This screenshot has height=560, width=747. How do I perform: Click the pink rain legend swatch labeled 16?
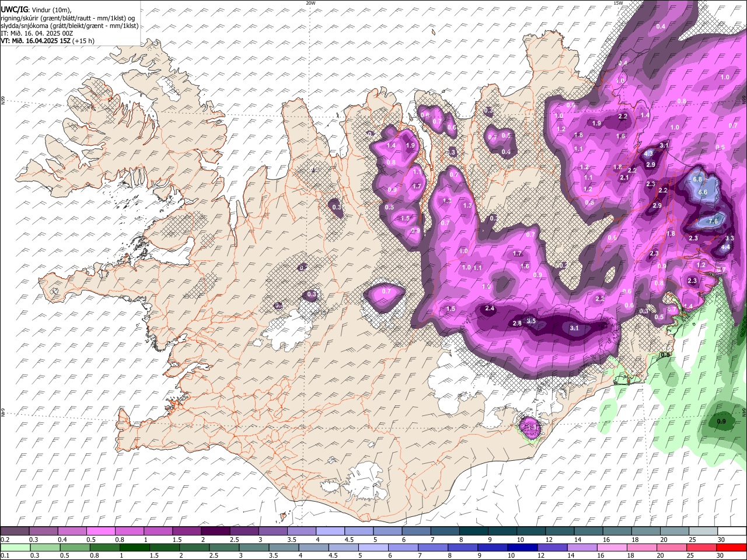(613, 548)
